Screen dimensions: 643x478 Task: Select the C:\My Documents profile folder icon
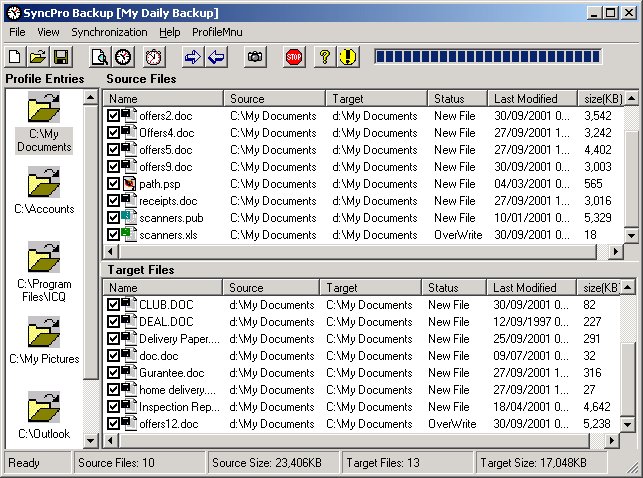[44, 107]
